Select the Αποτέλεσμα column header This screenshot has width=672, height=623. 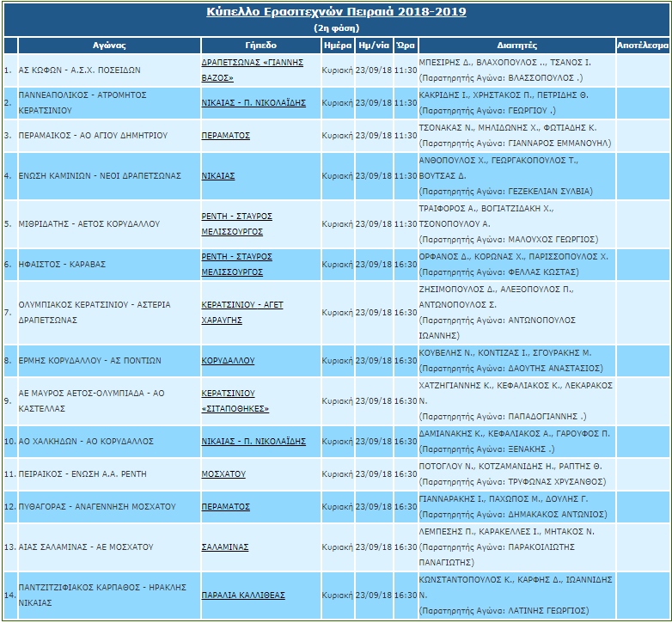pos(642,45)
